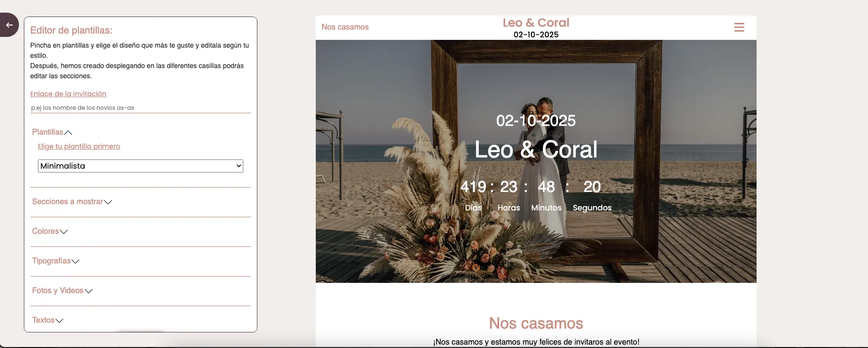The height and width of the screenshot is (348, 868).
Task: Open the Minimalista template dropdown
Action: [140, 166]
